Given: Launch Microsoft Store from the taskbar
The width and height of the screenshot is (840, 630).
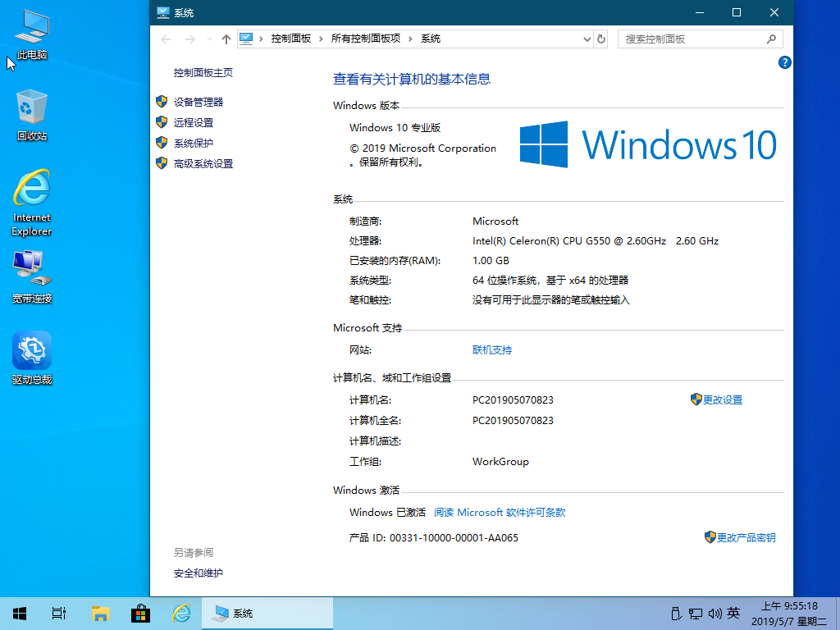Looking at the screenshot, I should tap(140, 614).
